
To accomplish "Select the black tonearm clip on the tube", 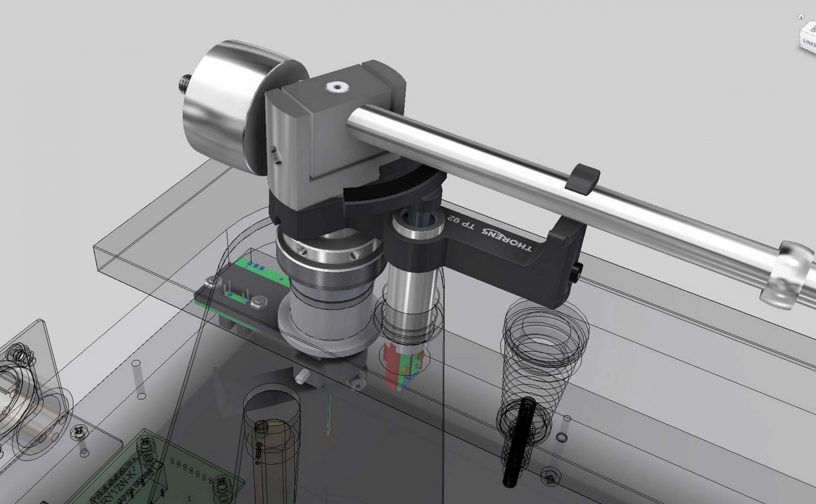I will [582, 179].
